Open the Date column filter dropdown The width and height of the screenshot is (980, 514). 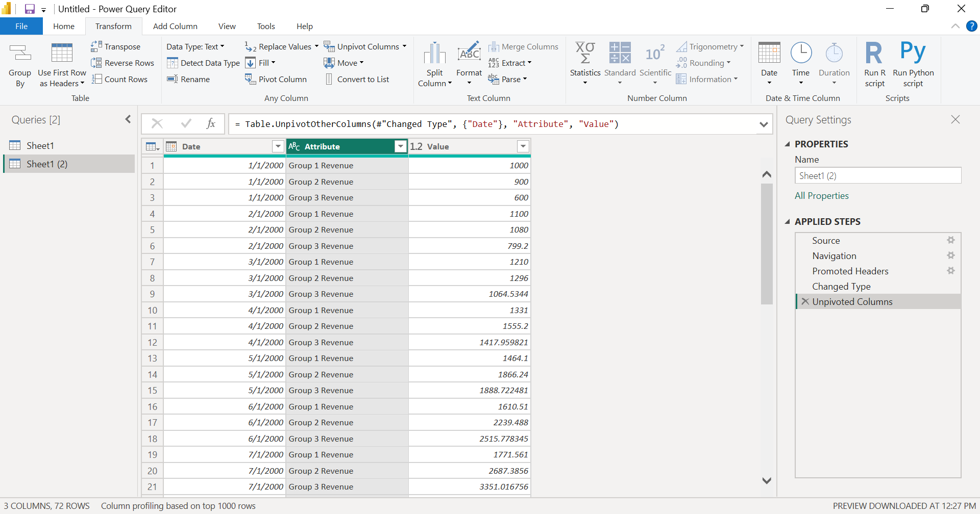pos(278,146)
